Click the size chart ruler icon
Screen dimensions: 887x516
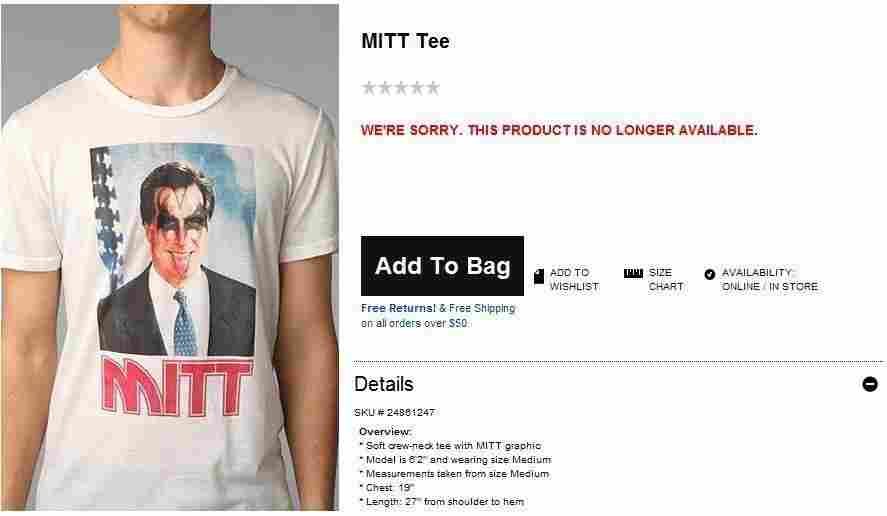(x=633, y=273)
